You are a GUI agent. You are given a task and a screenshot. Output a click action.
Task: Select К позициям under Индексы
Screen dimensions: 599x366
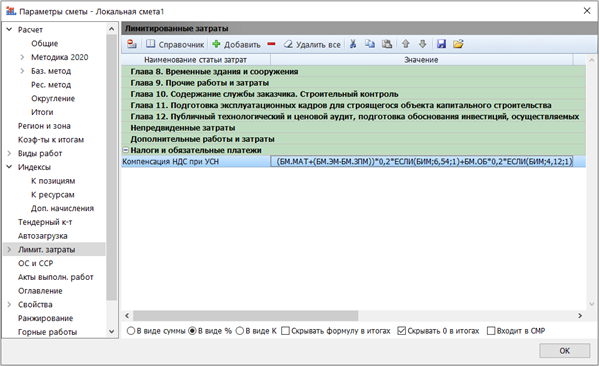click(53, 181)
